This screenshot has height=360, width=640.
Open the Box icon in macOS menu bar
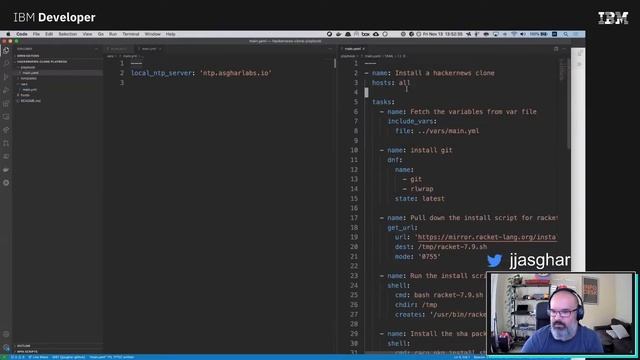coord(365,34)
